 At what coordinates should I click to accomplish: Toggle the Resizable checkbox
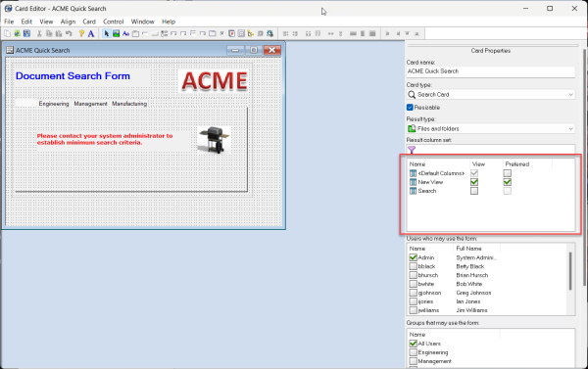pyautogui.click(x=410, y=108)
